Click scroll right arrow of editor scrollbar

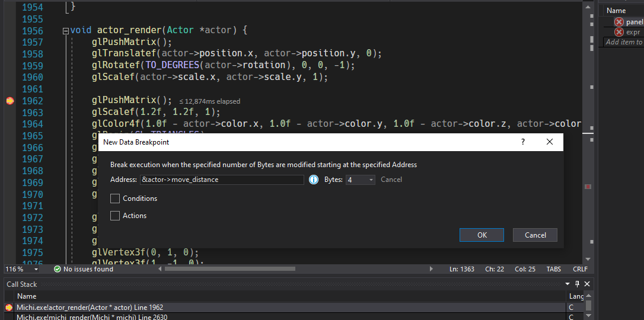point(431,269)
